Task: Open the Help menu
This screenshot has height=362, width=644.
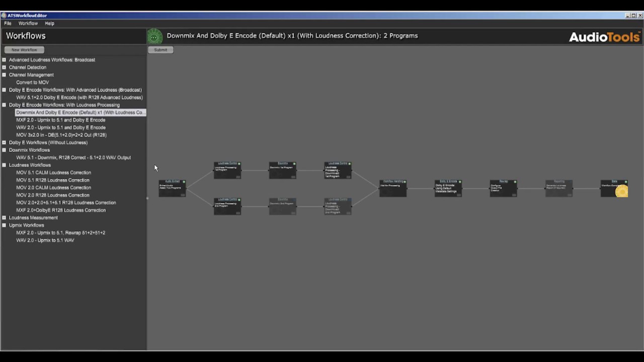Action: (x=49, y=23)
